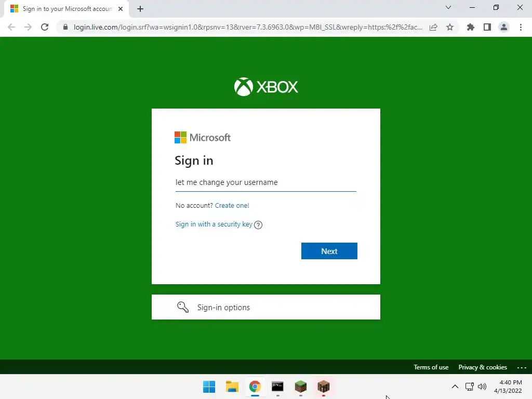
Task: Minimize the Chrome window
Action: click(x=472, y=7)
